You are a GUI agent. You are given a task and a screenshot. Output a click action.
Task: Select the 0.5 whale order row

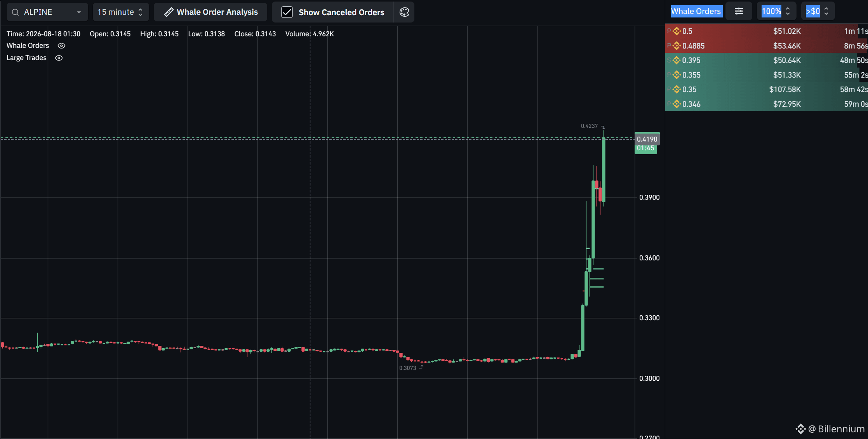(x=766, y=31)
